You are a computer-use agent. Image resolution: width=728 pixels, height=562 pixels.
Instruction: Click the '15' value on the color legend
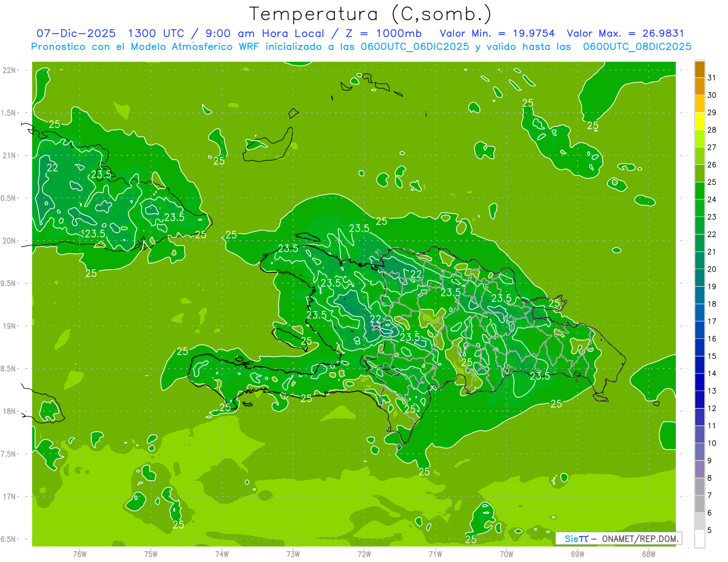712,356
